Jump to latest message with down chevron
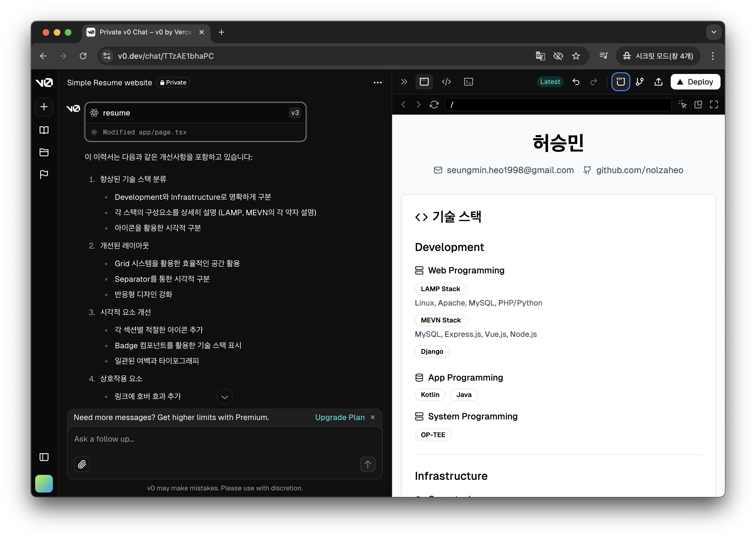756x538 pixels. (x=225, y=397)
